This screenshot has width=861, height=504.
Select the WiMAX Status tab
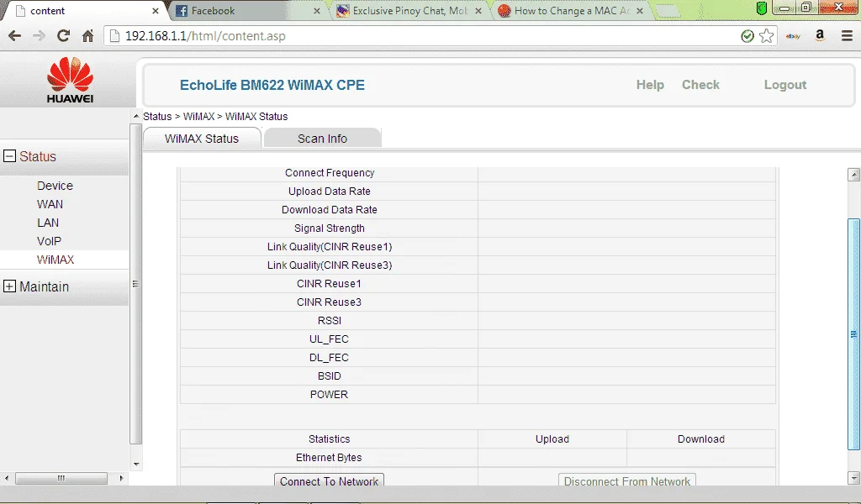point(202,139)
